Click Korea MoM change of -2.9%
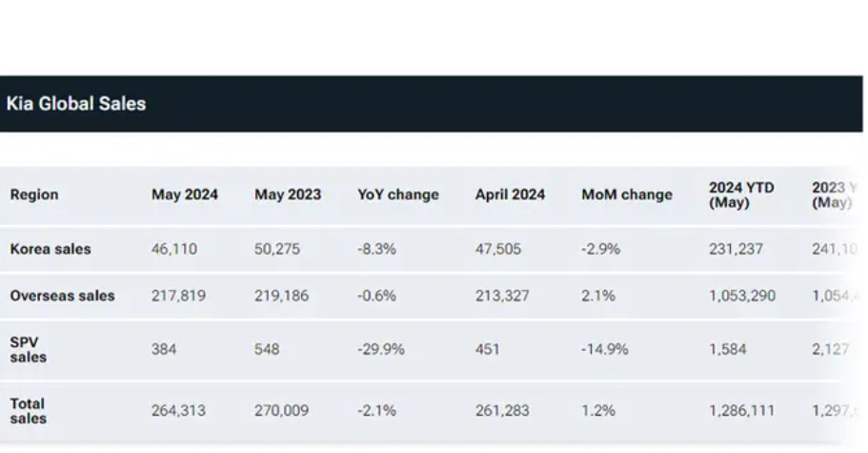Screen dimensions: 868x453 [601, 249]
